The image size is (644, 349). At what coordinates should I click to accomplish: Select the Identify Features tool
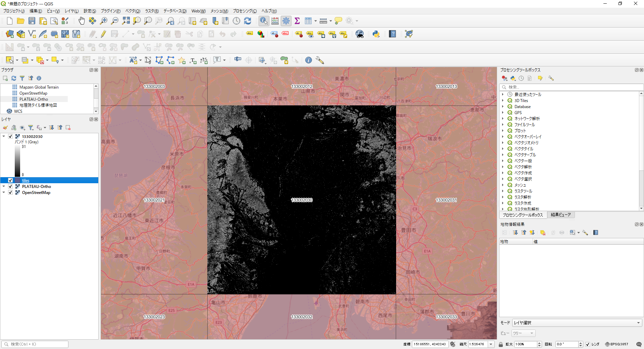[x=264, y=21]
